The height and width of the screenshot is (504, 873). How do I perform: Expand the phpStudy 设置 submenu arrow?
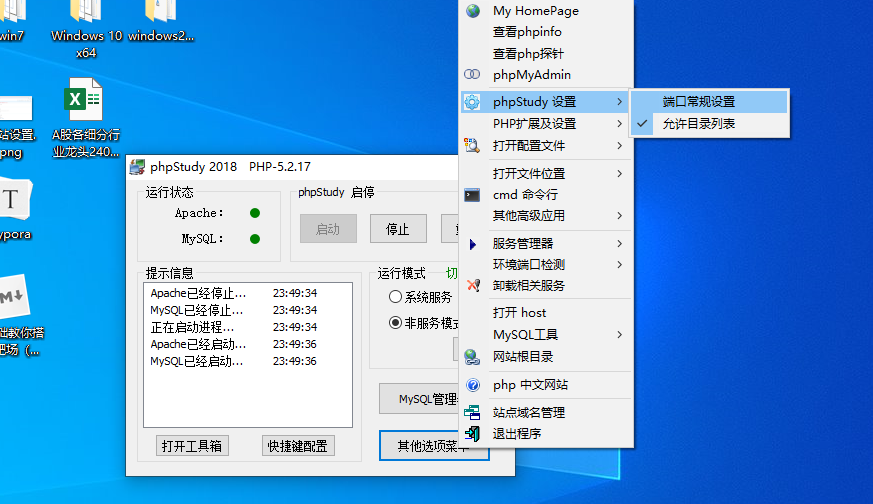pyautogui.click(x=620, y=102)
